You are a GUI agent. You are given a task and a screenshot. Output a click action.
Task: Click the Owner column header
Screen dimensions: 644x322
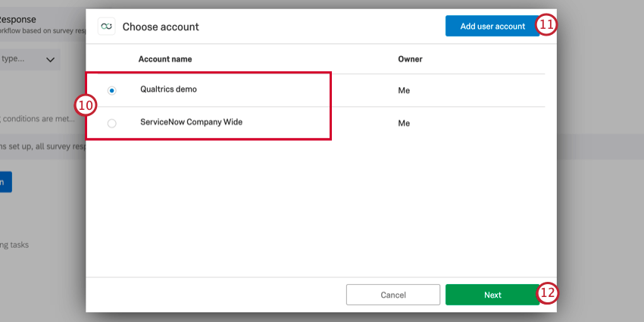click(x=410, y=59)
